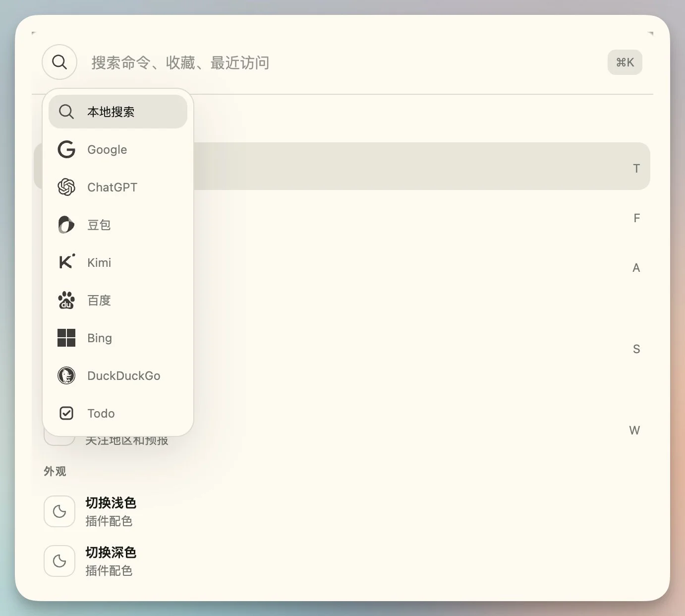Click the Bing four-square logo icon
This screenshot has height=616, width=685.
click(66, 338)
